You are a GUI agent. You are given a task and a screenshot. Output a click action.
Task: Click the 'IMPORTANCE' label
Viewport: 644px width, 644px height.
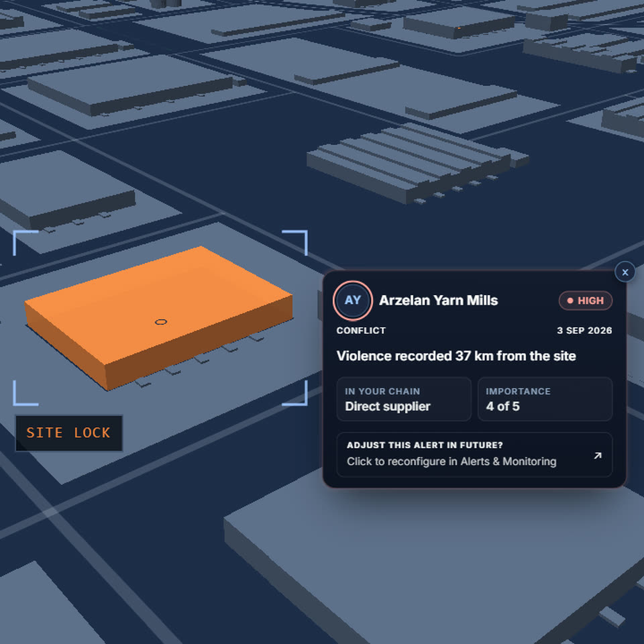(518, 391)
